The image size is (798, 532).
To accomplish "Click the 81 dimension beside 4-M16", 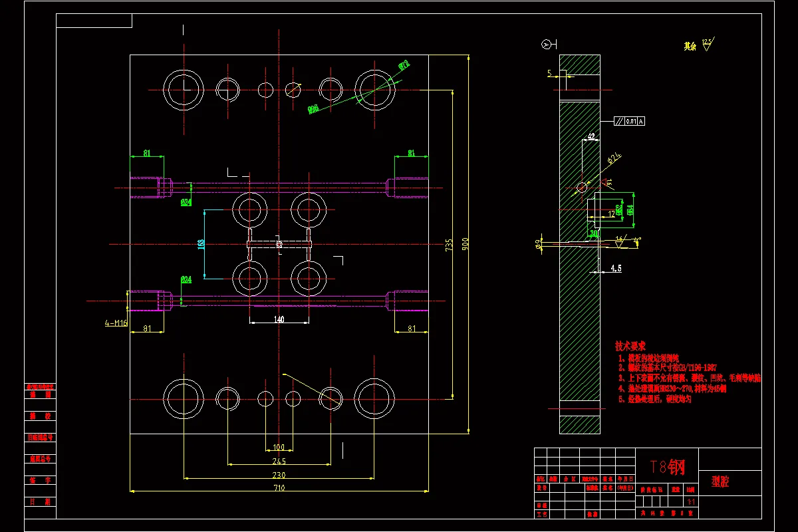I will click(146, 329).
